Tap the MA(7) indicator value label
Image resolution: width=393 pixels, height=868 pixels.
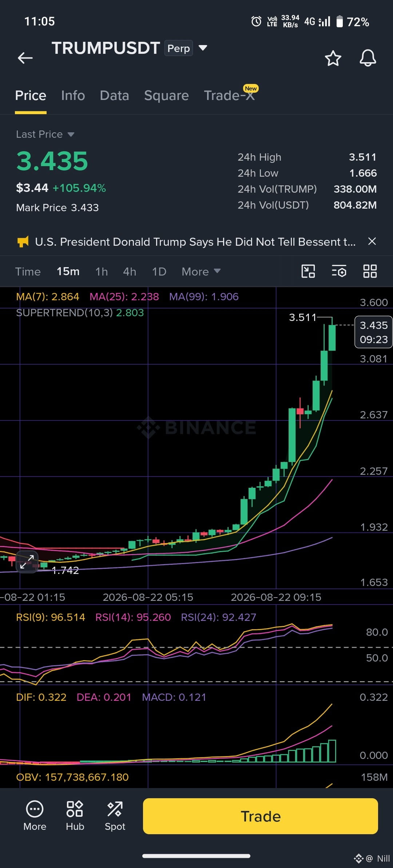coord(48,297)
